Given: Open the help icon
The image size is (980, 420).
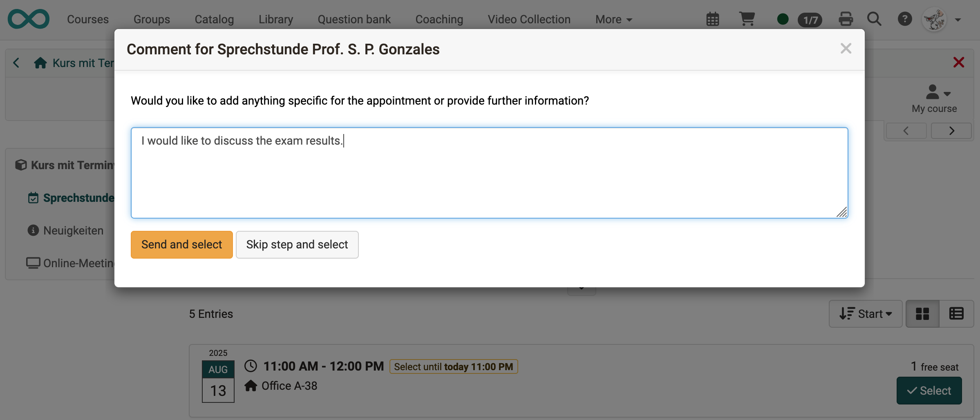Looking at the screenshot, I should pyautogui.click(x=905, y=19).
